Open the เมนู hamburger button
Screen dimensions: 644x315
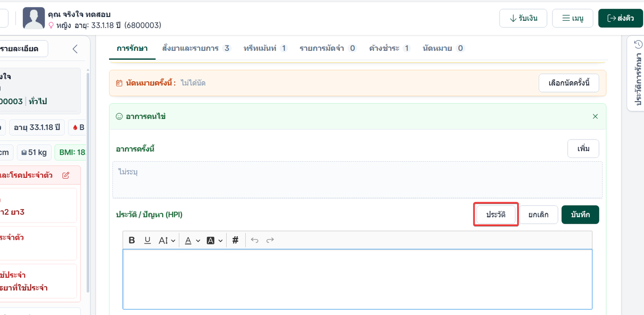point(573,18)
